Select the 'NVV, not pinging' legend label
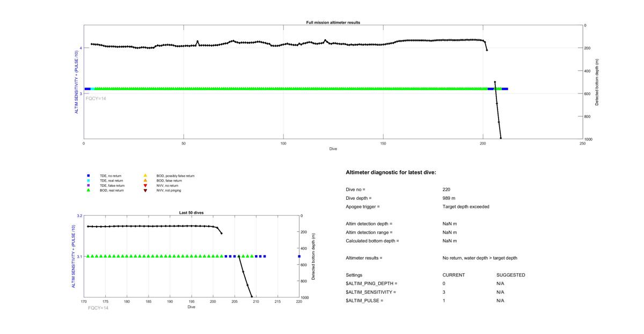Screen dimensions: 644x334 pyautogui.click(x=169, y=190)
